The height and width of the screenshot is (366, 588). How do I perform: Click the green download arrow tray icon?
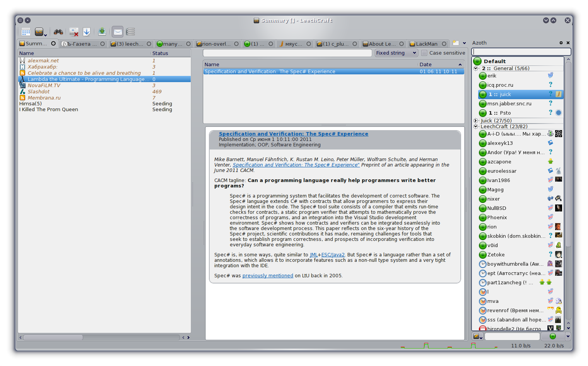tap(102, 31)
